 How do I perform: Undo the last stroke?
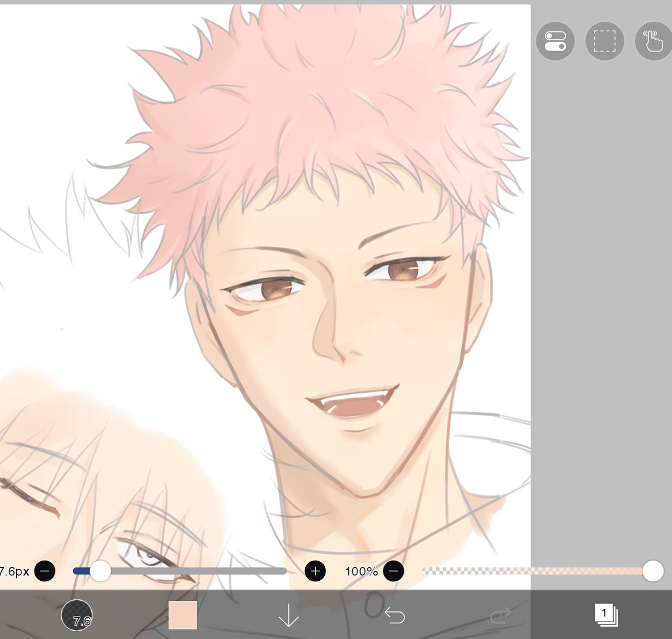click(395, 616)
